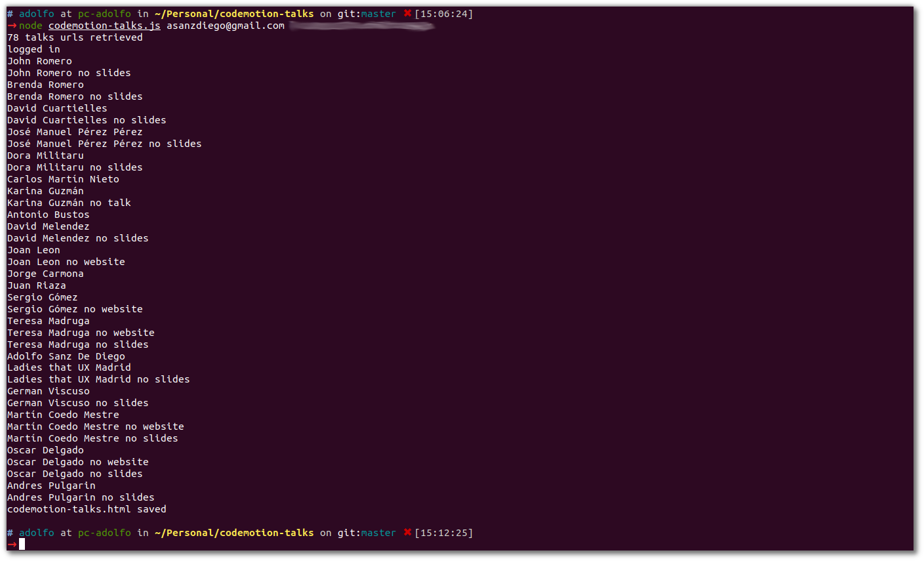This screenshot has width=924, height=561.
Task: Click "Martín Coedo Mestre no website" line
Action: click(x=96, y=426)
